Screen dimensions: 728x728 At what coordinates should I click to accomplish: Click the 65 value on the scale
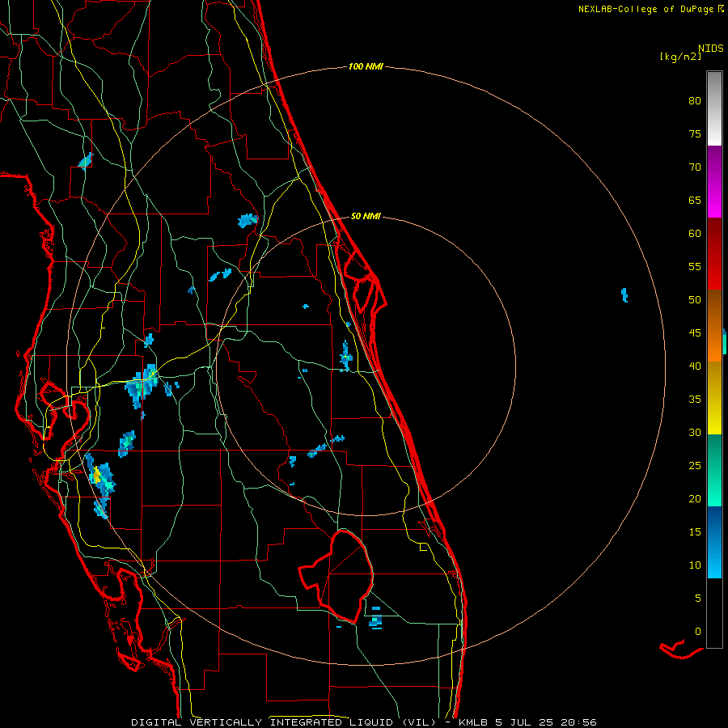[695, 200]
